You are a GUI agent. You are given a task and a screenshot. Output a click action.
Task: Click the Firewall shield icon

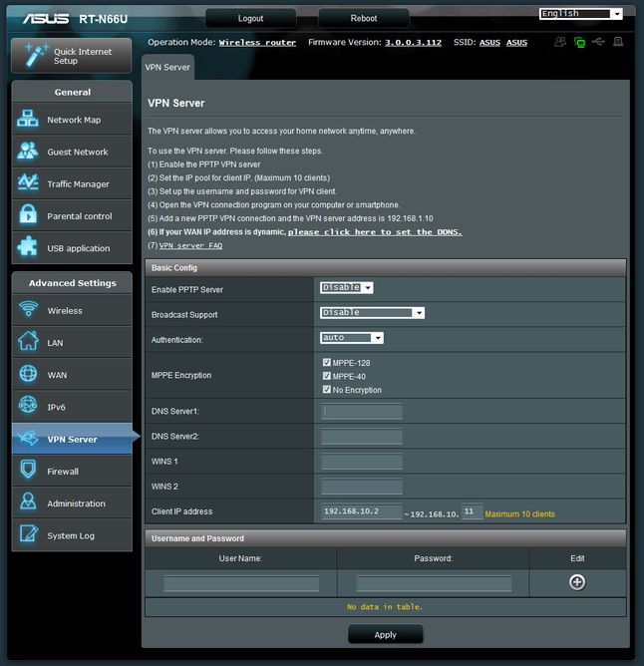coord(28,470)
